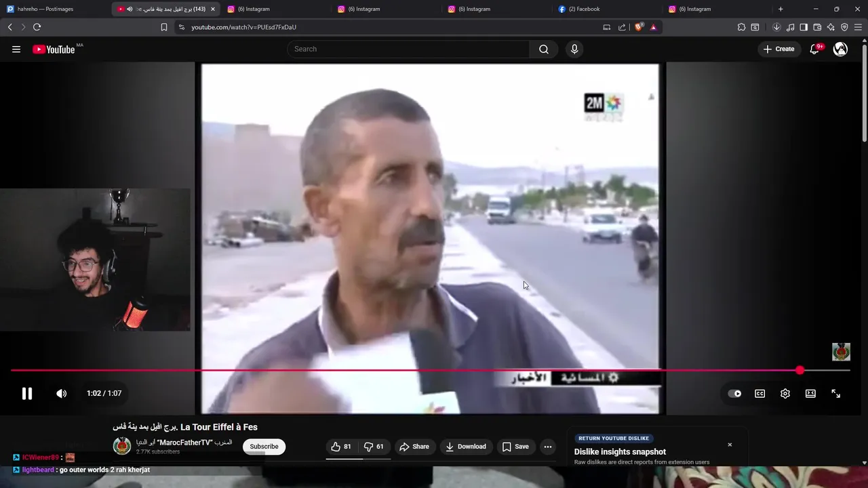
Task: Install or cast via screen icon in address bar
Action: pos(607,27)
